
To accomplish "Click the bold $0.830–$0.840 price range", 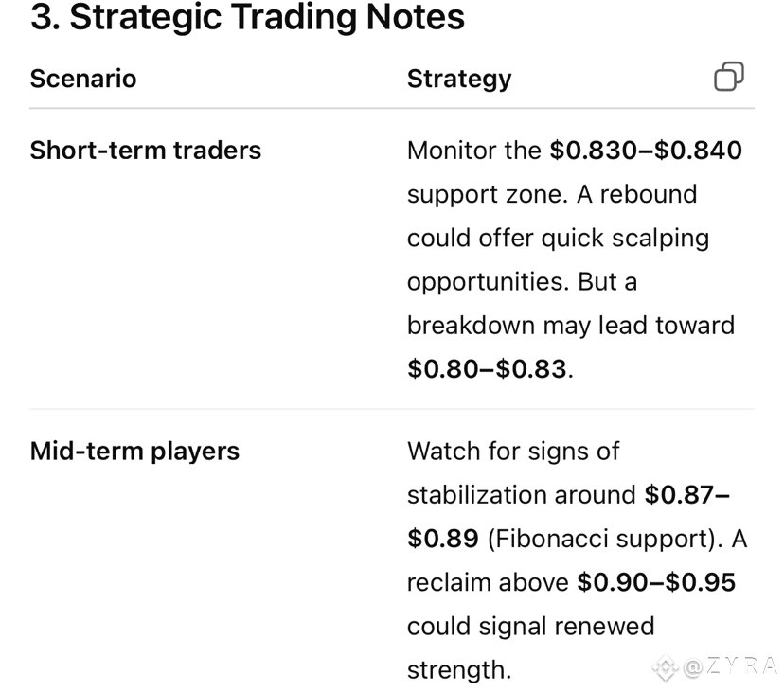I will (x=646, y=150).
